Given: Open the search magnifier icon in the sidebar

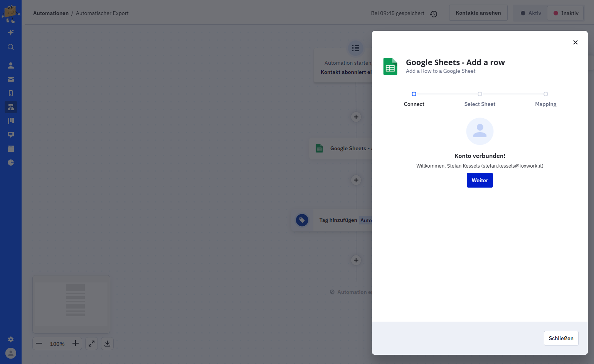Looking at the screenshot, I should click(x=11, y=47).
